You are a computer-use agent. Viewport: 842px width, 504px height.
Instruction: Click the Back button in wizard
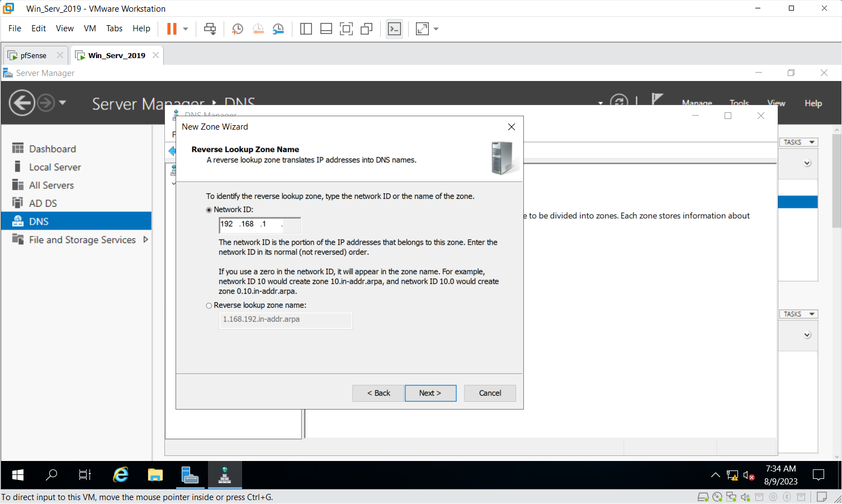[x=379, y=393]
